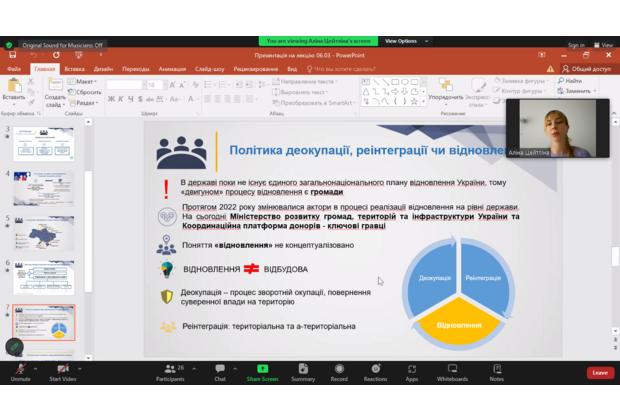Switch to the Вставка ribbon tab

point(75,69)
